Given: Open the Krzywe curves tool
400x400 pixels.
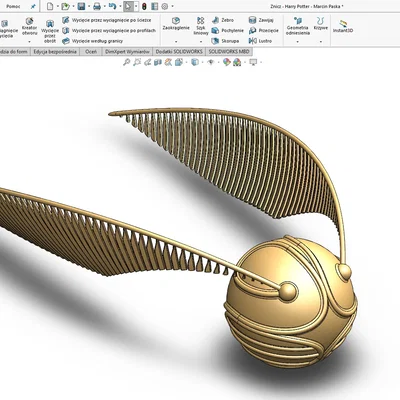Looking at the screenshot, I should point(321,24).
